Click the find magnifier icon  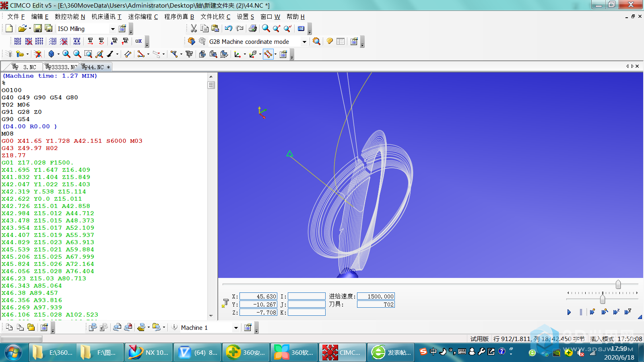[x=266, y=29]
